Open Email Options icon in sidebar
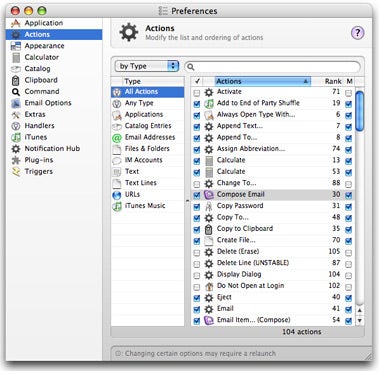The height and width of the screenshot is (371, 379). pyautogui.click(x=16, y=103)
